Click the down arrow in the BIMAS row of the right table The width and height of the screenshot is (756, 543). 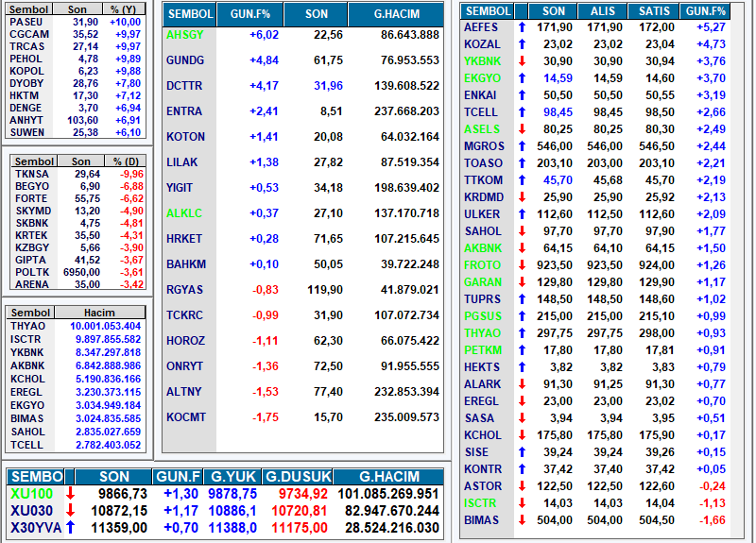pyautogui.click(x=522, y=520)
